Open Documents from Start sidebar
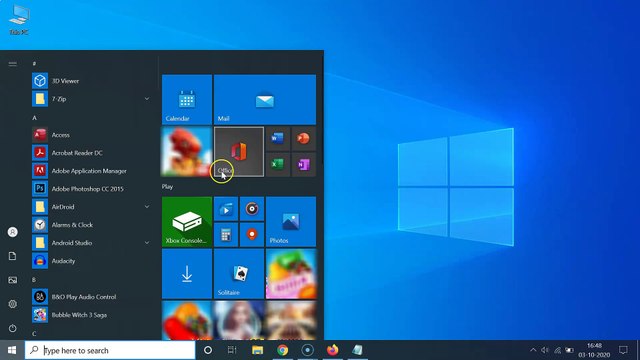This screenshot has width=640, height=360. pyautogui.click(x=13, y=256)
